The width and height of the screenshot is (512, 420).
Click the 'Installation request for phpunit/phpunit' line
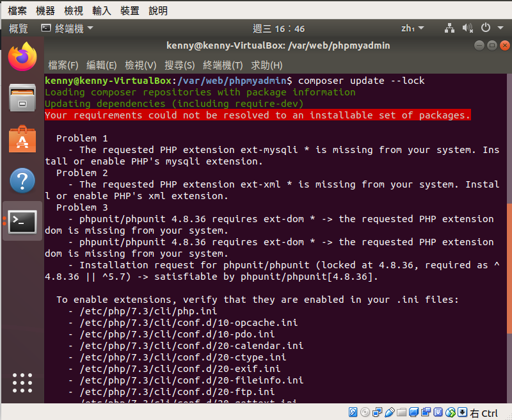[x=273, y=271]
